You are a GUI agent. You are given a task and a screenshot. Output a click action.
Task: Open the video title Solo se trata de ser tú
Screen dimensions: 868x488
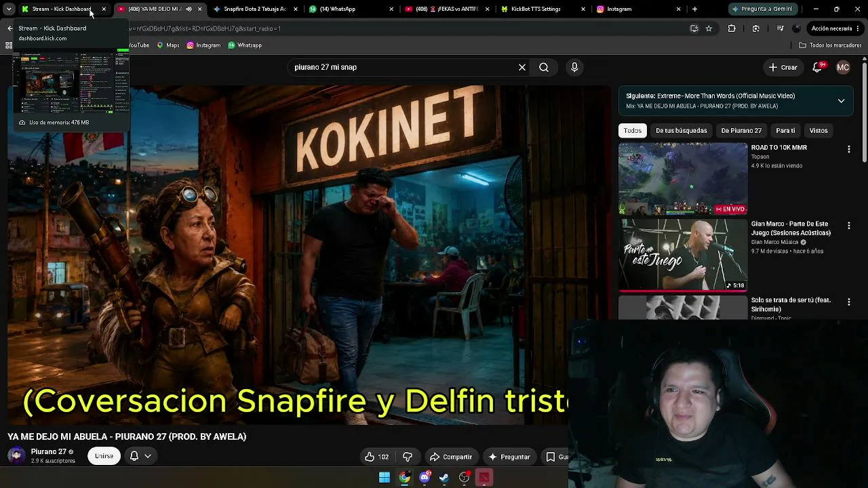791,304
